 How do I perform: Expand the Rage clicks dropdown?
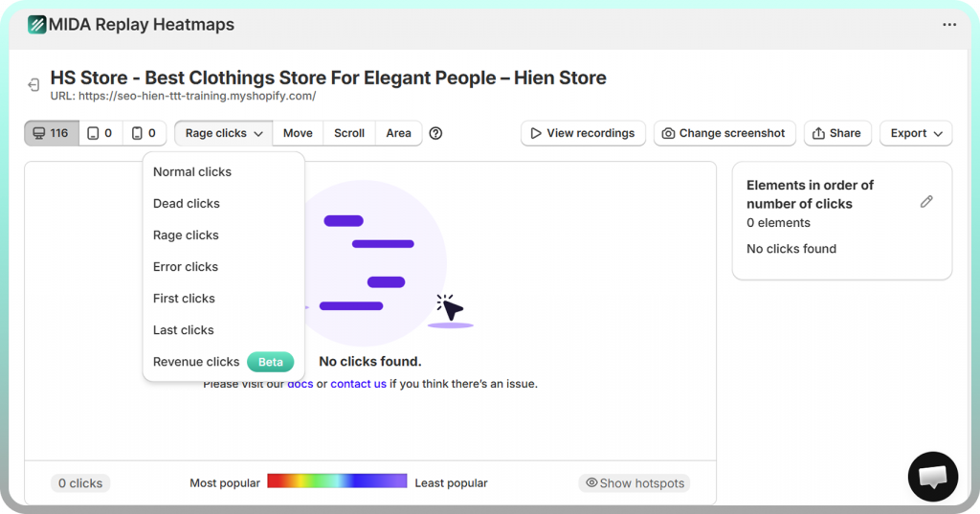tap(224, 133)
